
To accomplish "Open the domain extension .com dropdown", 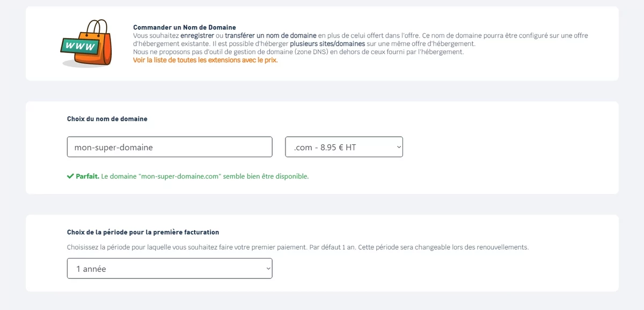I will pos(344,147).
